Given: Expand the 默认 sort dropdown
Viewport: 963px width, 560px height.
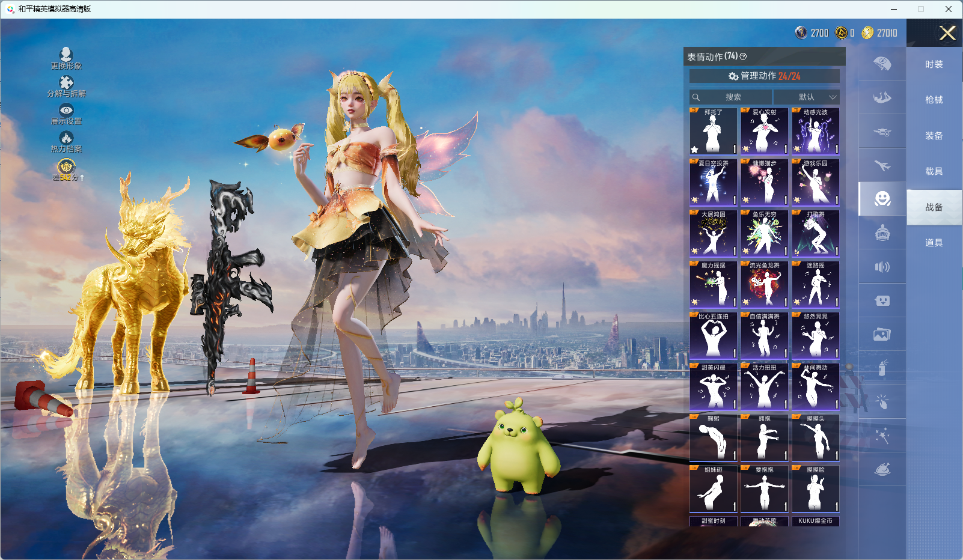Looking at the screenshot, I should click(807, 97).
